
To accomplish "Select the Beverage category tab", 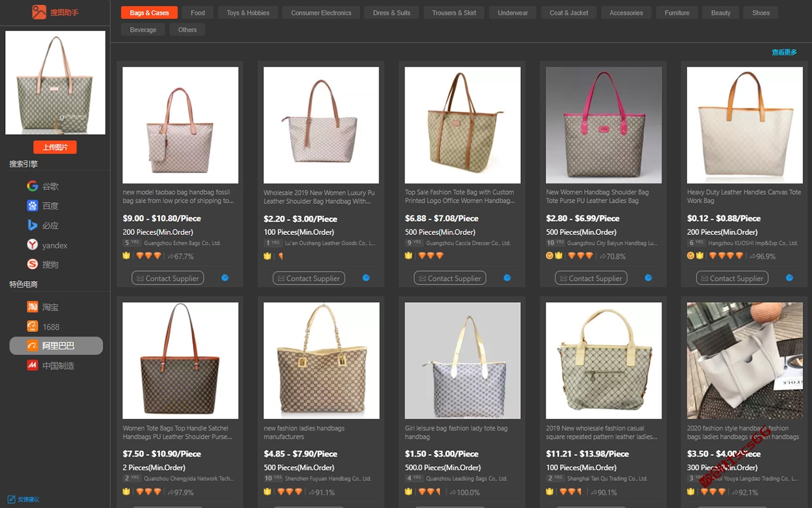I will [143, 30].
